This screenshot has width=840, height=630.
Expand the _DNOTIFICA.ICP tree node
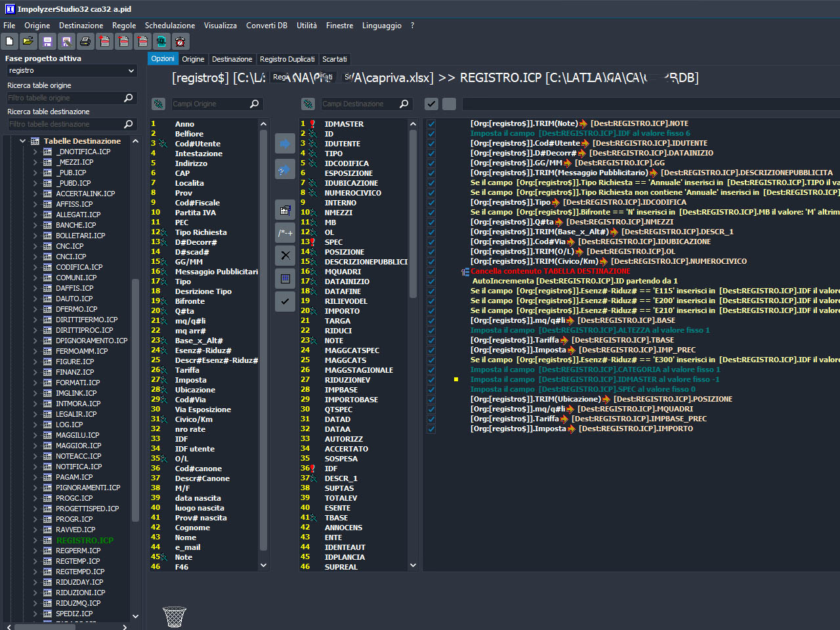pyautogui.click(x=35, y=152)
